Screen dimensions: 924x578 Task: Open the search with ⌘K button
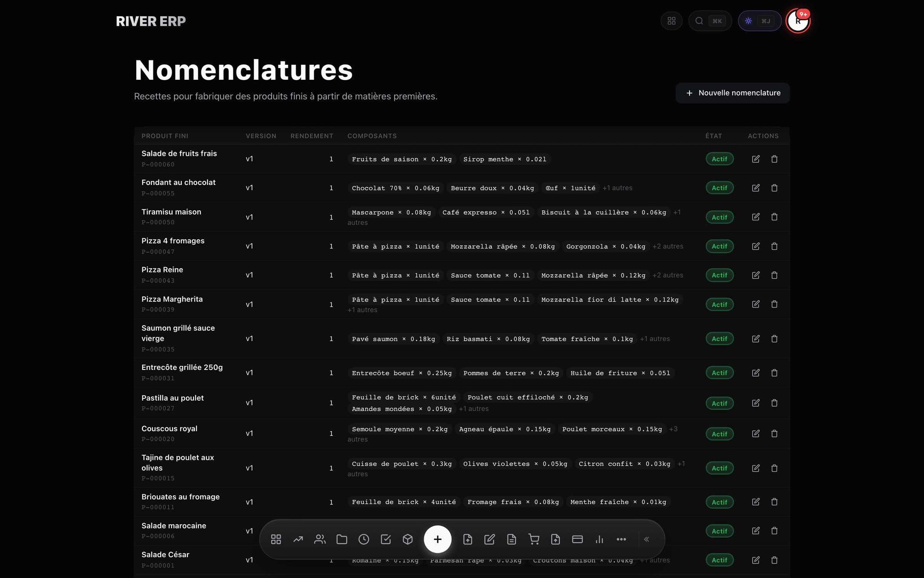pyautogui.click(x=710, y=21)
